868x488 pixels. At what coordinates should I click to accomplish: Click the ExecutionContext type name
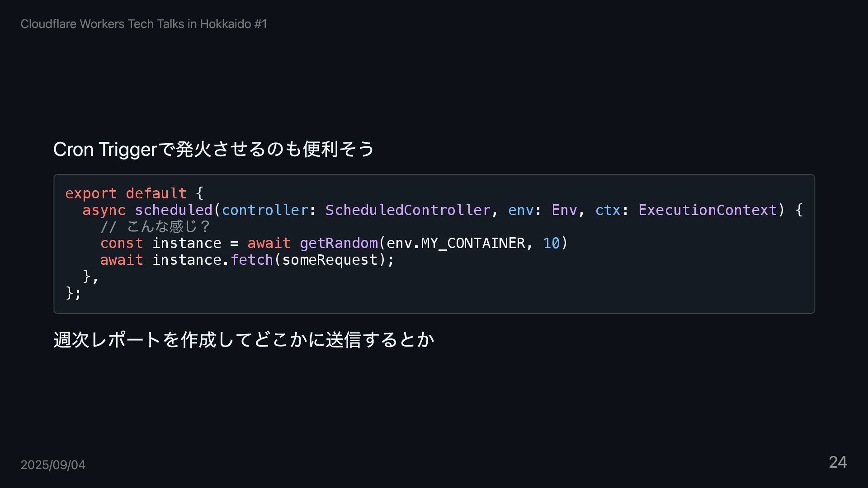point(708,210)
